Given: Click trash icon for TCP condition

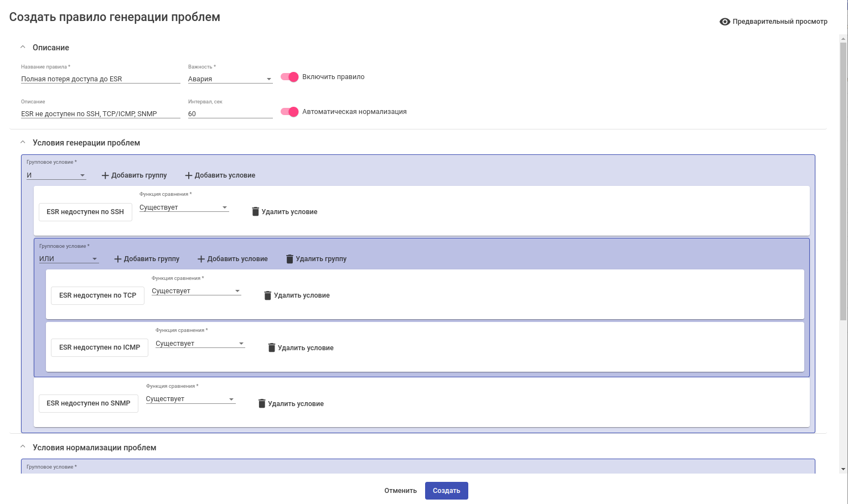Looking at the screenshot, I should [x=267, y=295].
